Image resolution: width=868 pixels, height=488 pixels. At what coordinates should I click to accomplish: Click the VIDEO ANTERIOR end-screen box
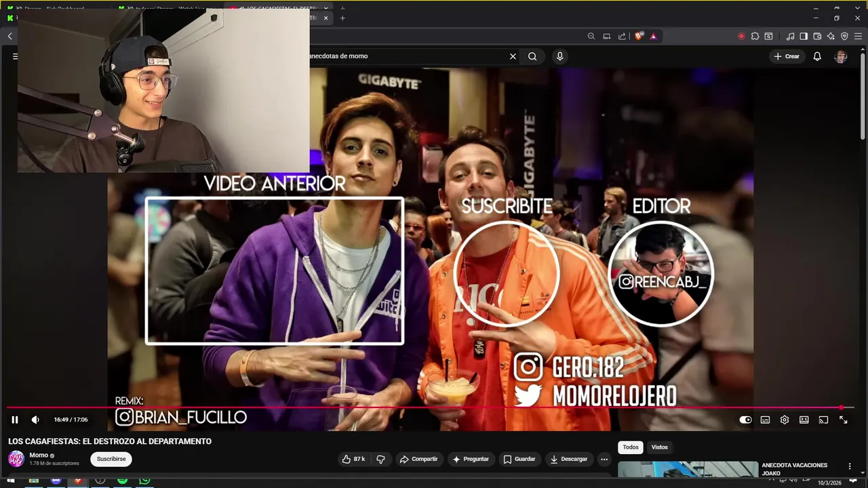coord(275,271)
